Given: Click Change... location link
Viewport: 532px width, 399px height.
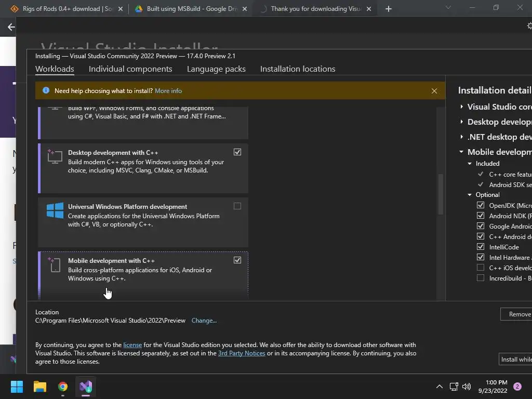Looking at the screenshot, I should pos(204,321).
